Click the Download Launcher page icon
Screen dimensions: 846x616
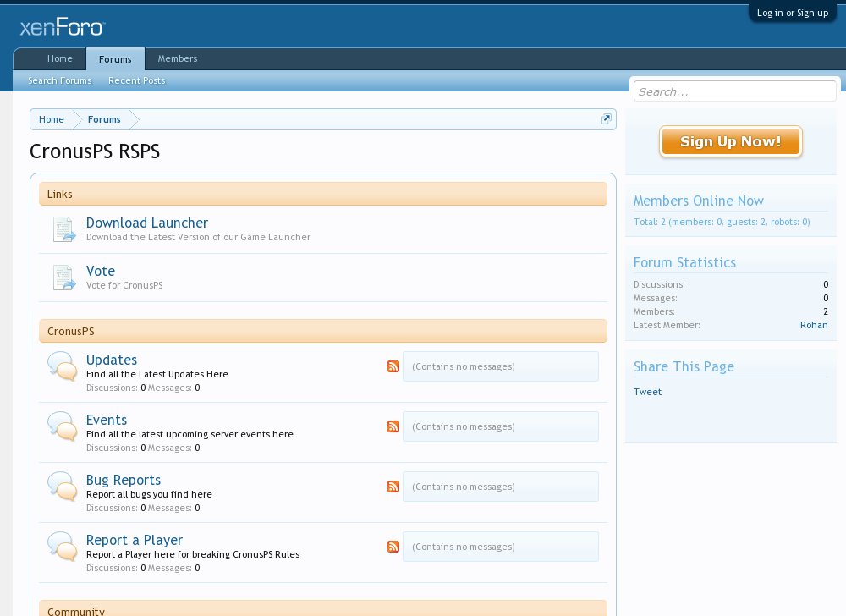pyautogui.click(x=63, y=229)
